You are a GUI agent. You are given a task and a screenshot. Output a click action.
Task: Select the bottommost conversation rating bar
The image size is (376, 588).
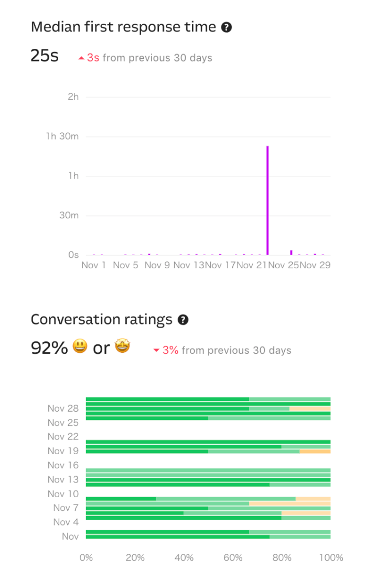(x=208, y=537)
